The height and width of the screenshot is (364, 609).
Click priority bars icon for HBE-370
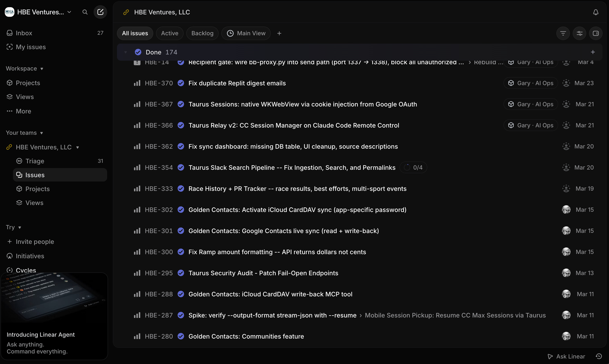(137, 83)
